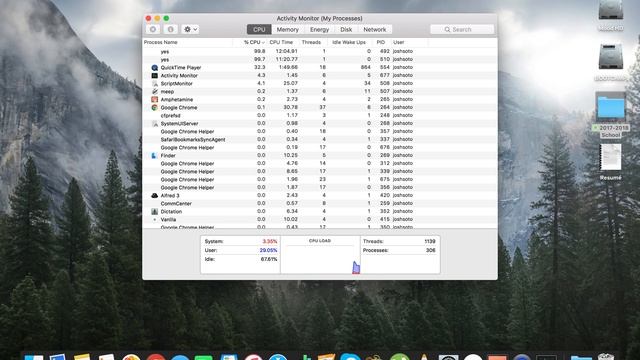Select Google Chrome Helper with PID 675

320,179
